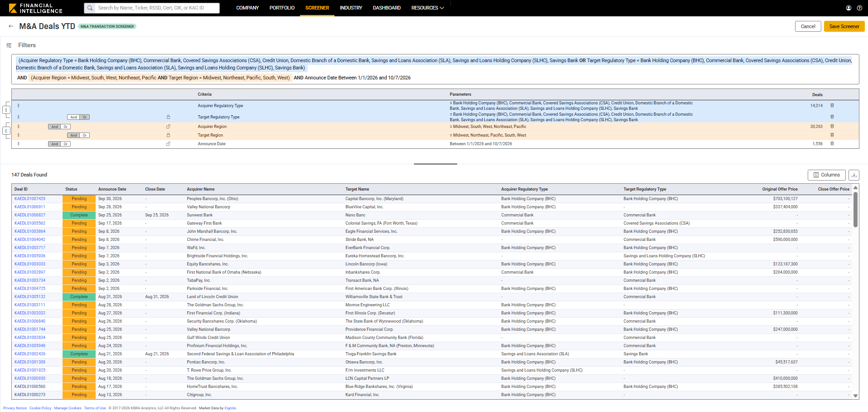This screenshot has width=868, height=412.
Task: Open deal link KAEDL01007429
Action: tap(30, 199)
